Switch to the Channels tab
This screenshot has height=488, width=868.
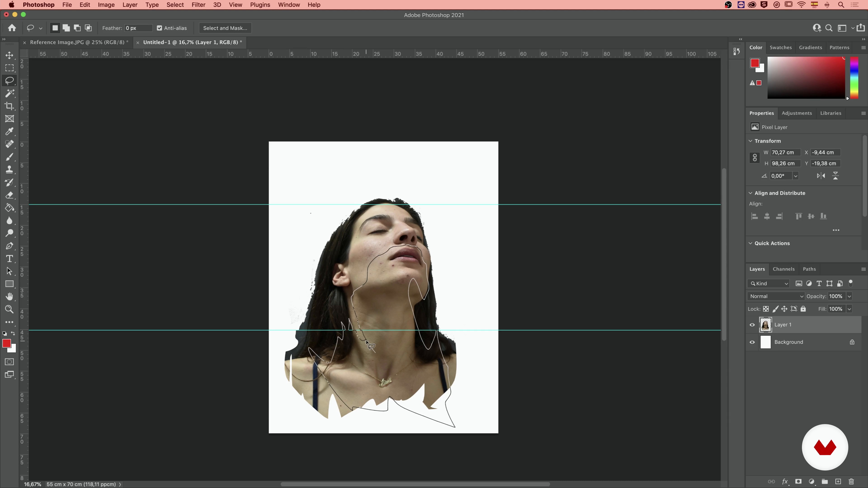[784, 269]
